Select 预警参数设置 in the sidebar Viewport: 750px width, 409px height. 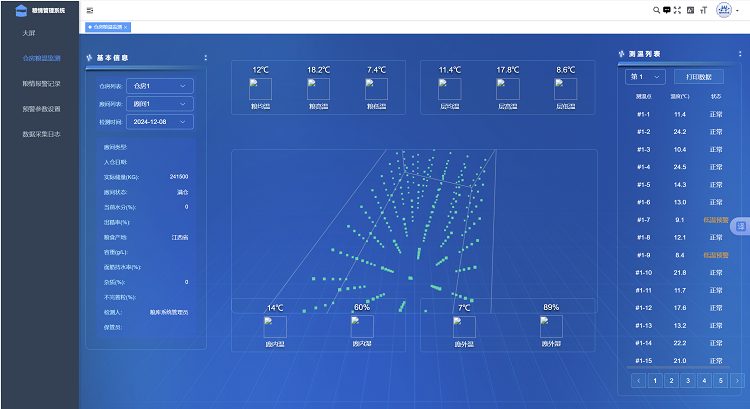[41, 109]
